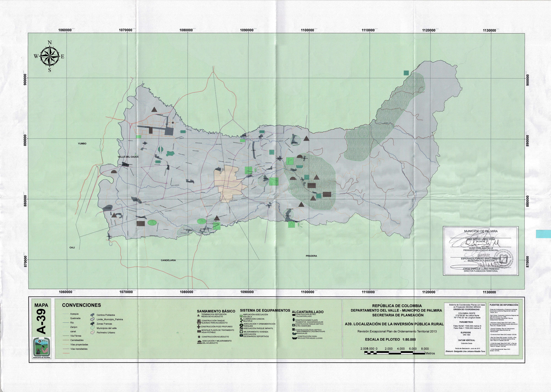Click the Construcción Acueducto circle icon
This screenshot has height=392, width=551.
coord(199,337)
